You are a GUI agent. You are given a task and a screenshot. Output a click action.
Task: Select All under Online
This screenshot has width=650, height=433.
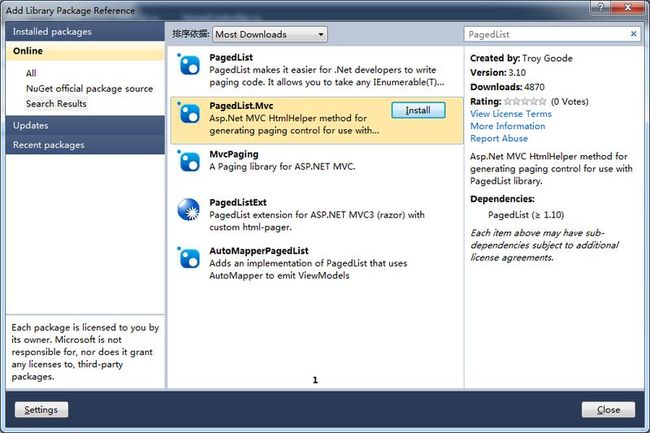[x=31, y=73]
